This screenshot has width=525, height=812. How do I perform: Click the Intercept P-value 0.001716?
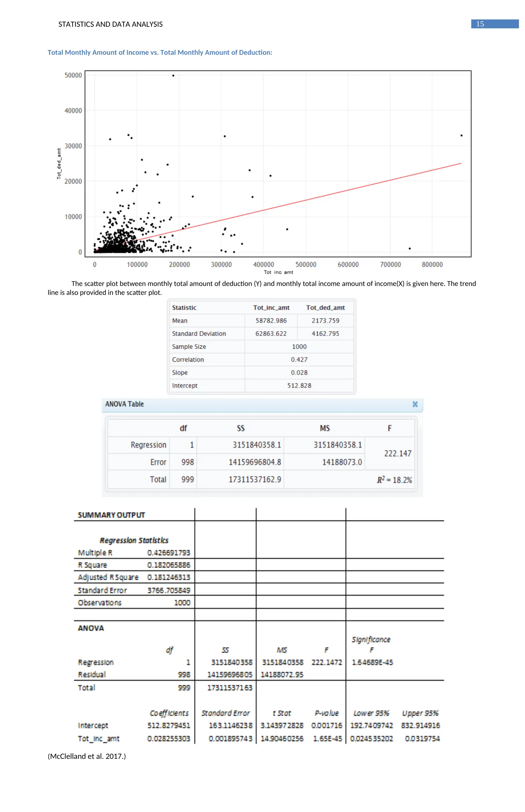pos(326,725)
